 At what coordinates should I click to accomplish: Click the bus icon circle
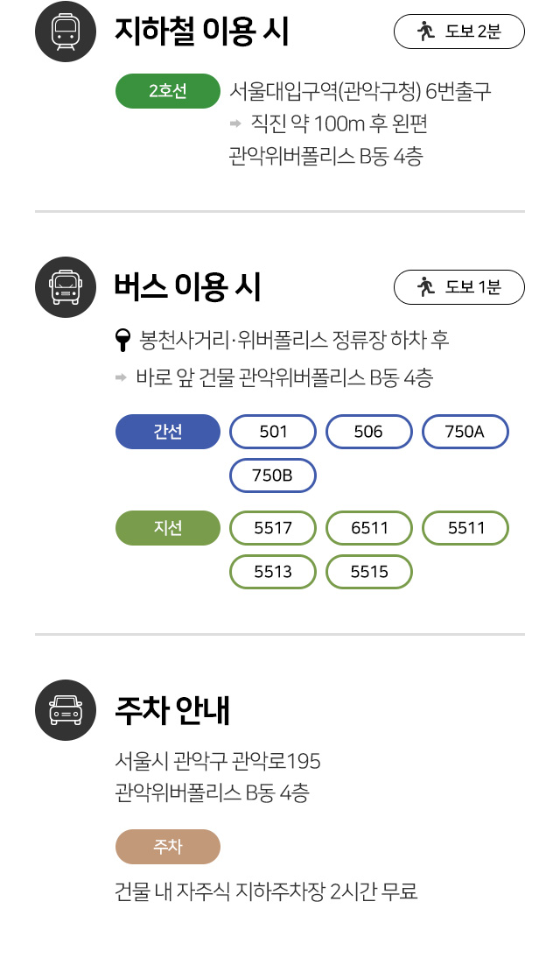[66, 287]
